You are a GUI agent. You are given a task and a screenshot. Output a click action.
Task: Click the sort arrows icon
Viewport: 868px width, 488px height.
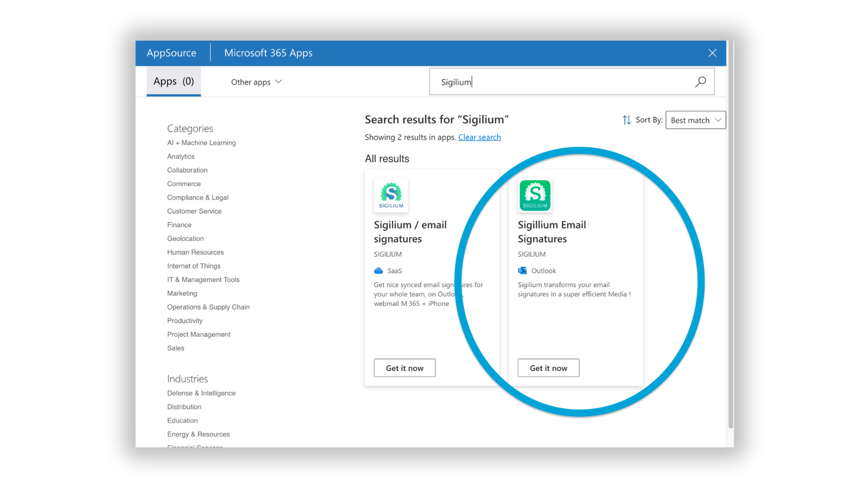tap(627, 120)
